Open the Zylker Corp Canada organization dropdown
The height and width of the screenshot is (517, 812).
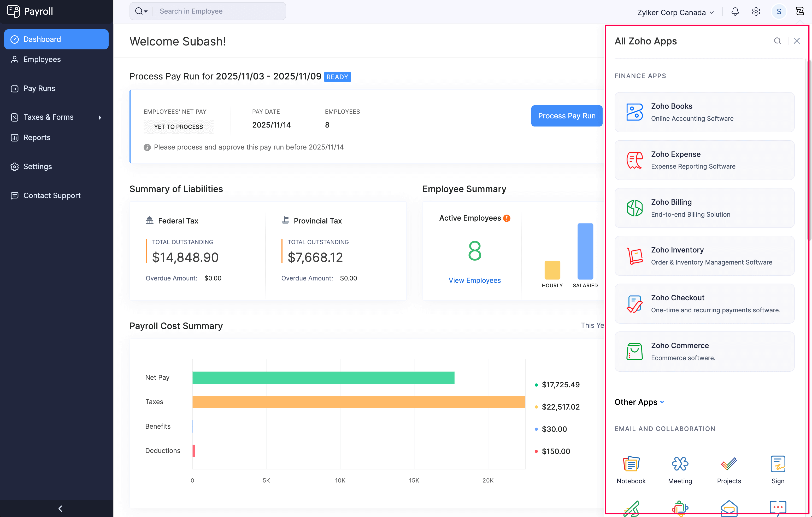pyautogui.click(x=675, y=12)
